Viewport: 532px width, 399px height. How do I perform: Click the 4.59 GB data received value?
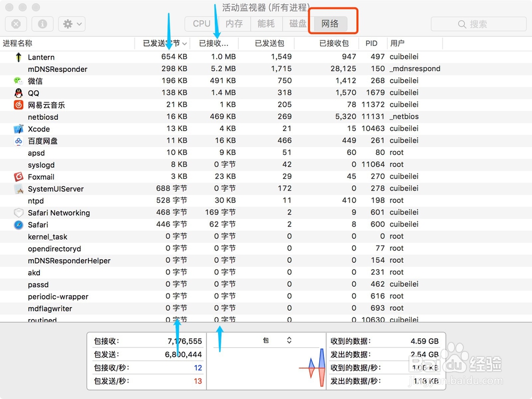click(x=425, y=341)
